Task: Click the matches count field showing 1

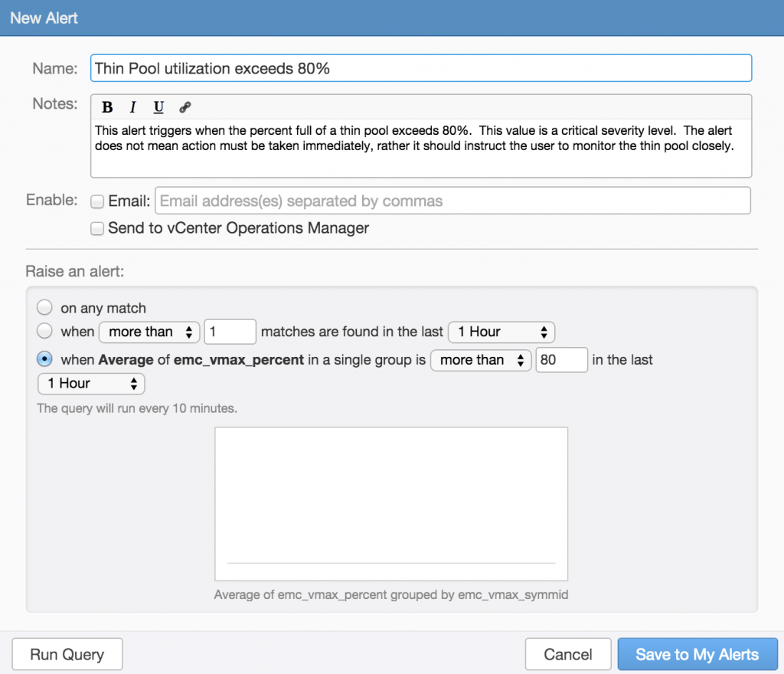Action: (x=230, y=332)
